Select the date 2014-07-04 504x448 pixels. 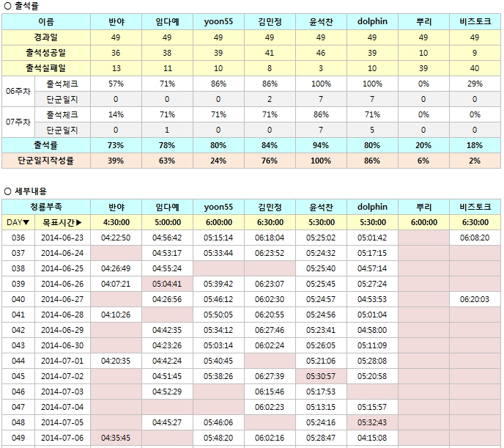pos(62,407)
